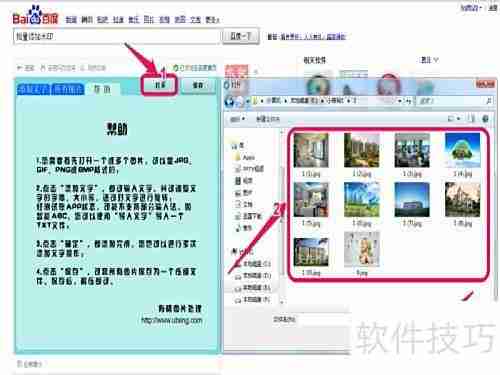The image size is (500, 375).
Task: Focus the Baidu search input field
Action: 117,36
